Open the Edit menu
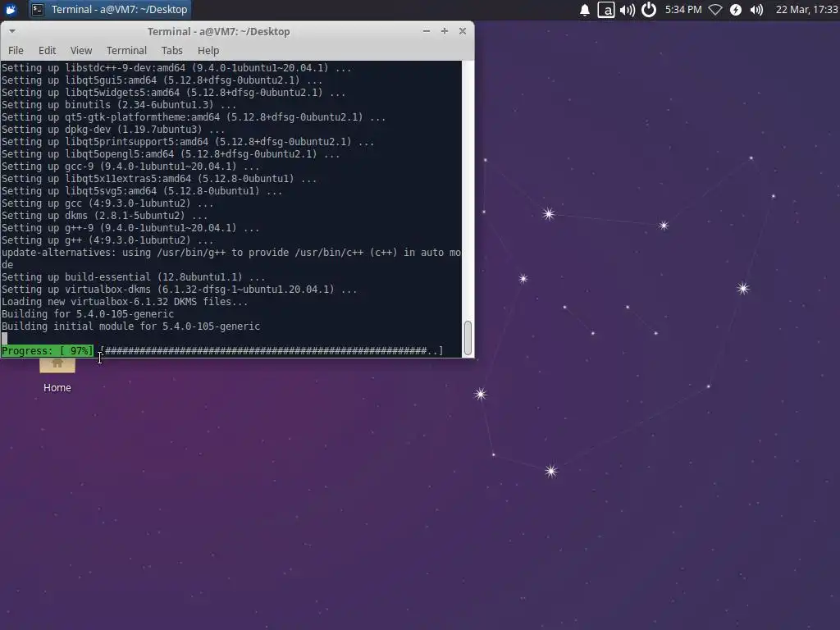The height and width of the screenshot is (630, 840). [47, 50]
